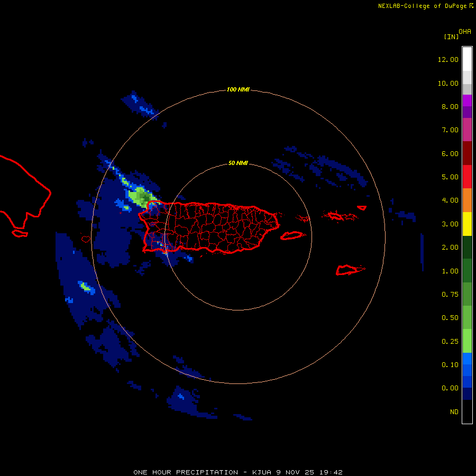Click the [IN] units label
Viewport: 476px width, 476px height.
tap(451, 37)
